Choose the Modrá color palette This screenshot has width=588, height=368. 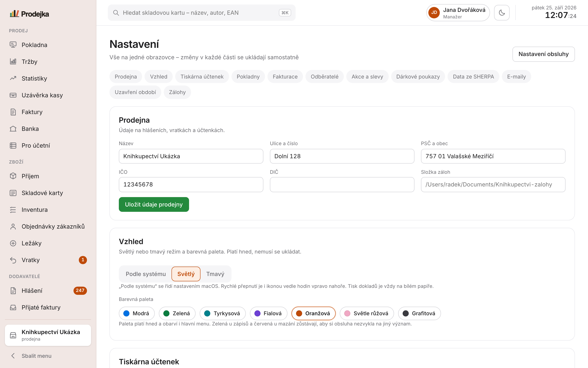[x=137, y=313]
